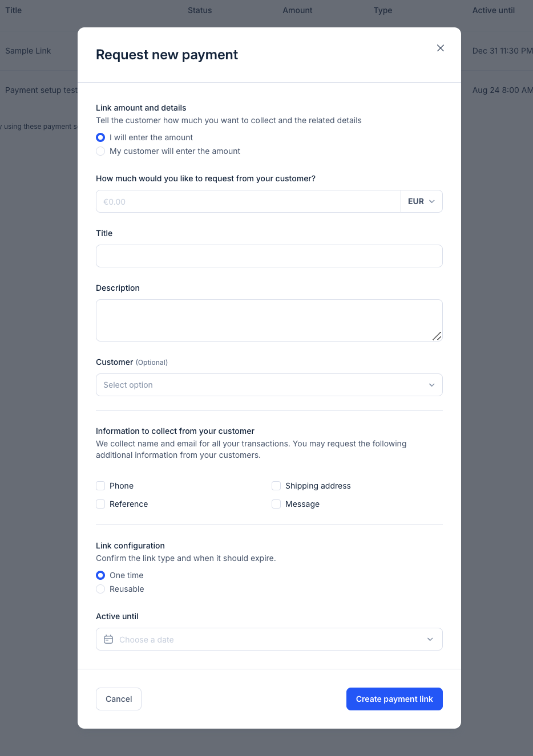
Task: Select the Reusable link type
Action: [x=100, y=589]
